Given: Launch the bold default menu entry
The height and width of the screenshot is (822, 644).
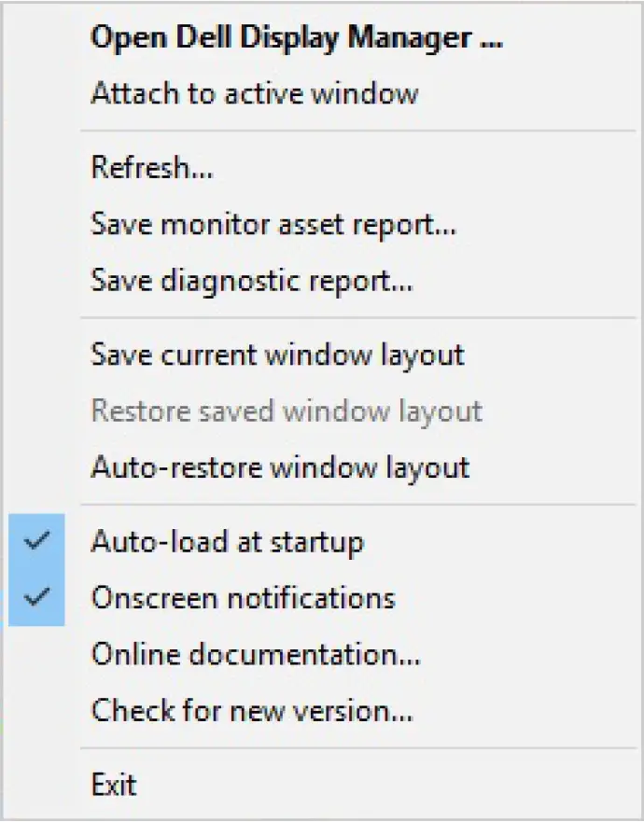Looking at the screenshot, I should 297,38.
